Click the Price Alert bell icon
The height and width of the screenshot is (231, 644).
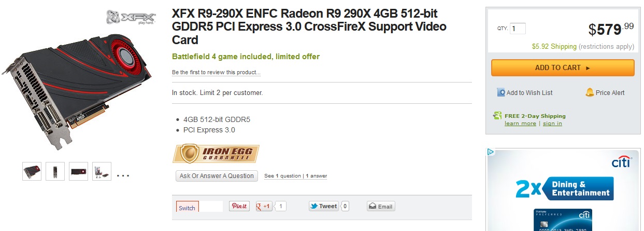pyautogui.click(x=590, y=92)
